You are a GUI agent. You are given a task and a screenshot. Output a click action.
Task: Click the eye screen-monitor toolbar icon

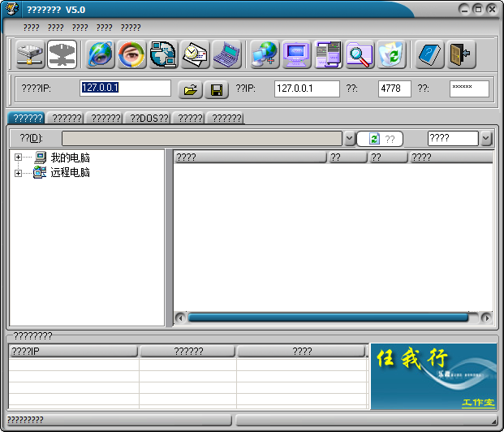tap(132, 54)
